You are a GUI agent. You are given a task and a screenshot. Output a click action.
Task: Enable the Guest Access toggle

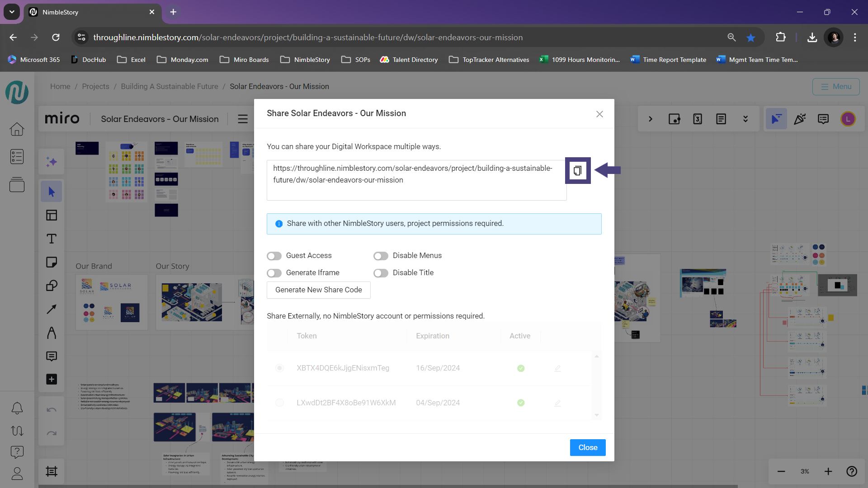click(274, 256)
